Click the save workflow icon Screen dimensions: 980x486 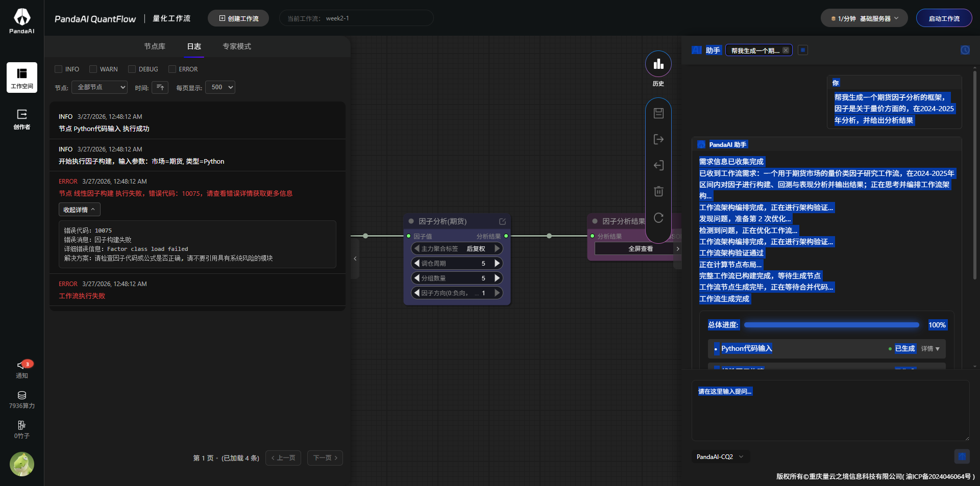point(658,113)
